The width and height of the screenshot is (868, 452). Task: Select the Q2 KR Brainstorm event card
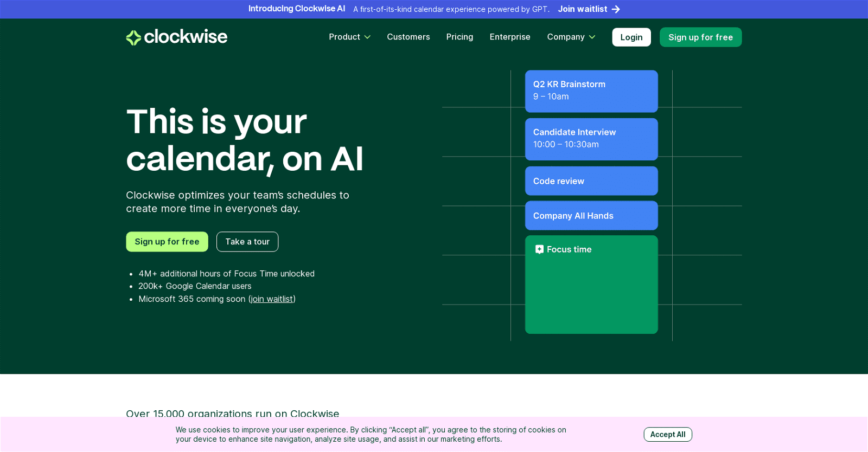tap(591, 91)
